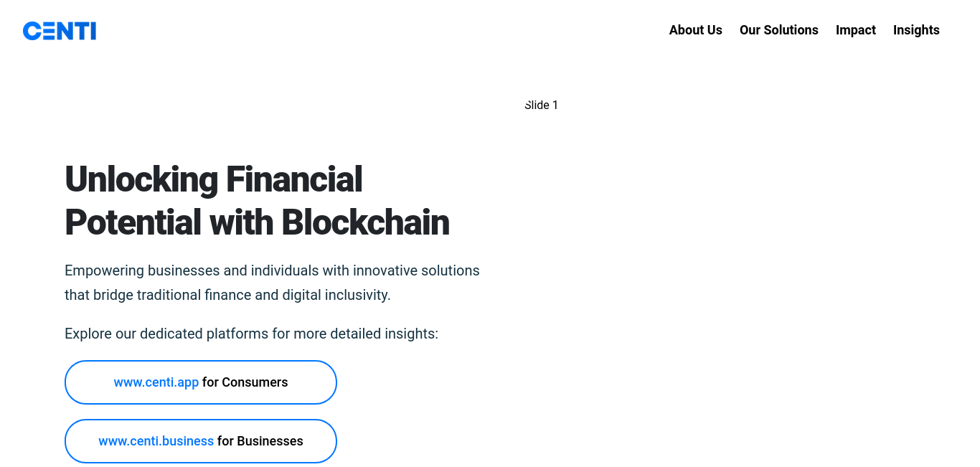Open the Our Solutions navigation item
The image size is (980, 467).
point(778,30)
